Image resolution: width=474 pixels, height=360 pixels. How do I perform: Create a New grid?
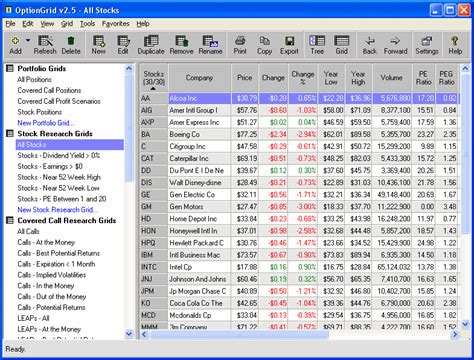coord(99,45)
